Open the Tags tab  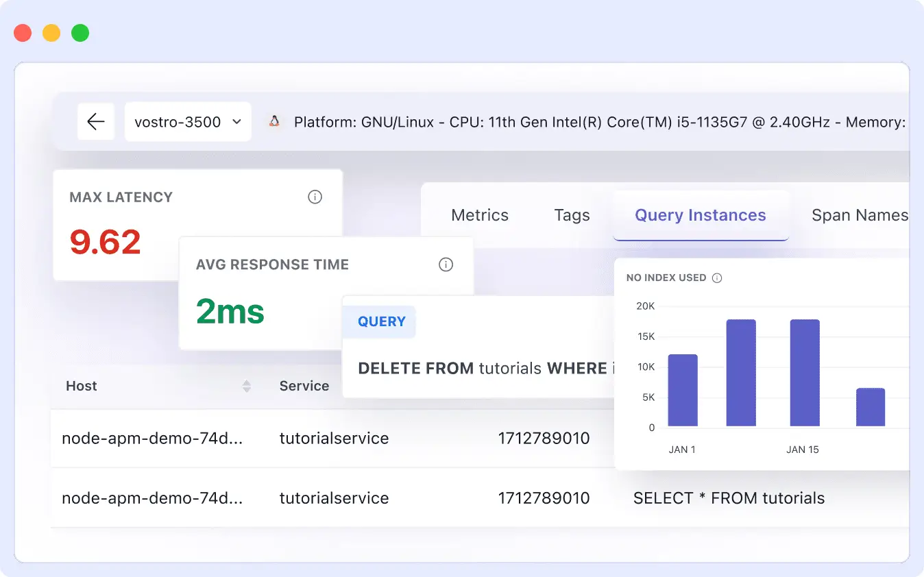[x=572, y=214]
